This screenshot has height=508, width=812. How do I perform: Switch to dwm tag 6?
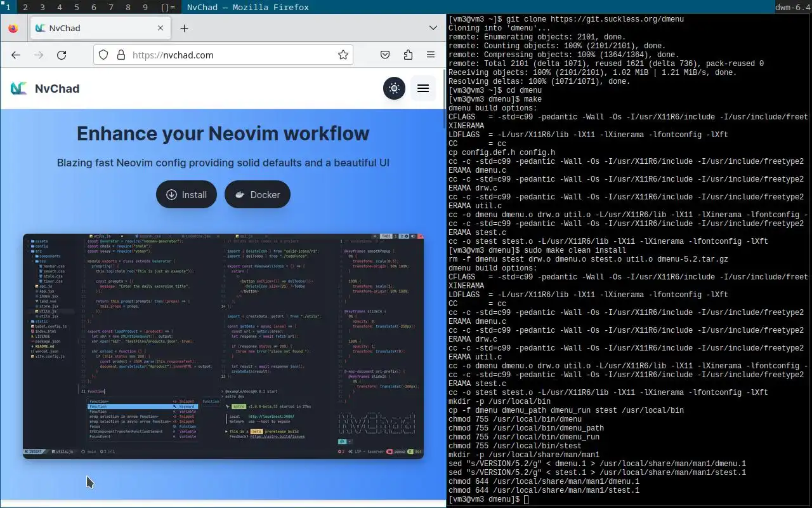tap(93, 7)
